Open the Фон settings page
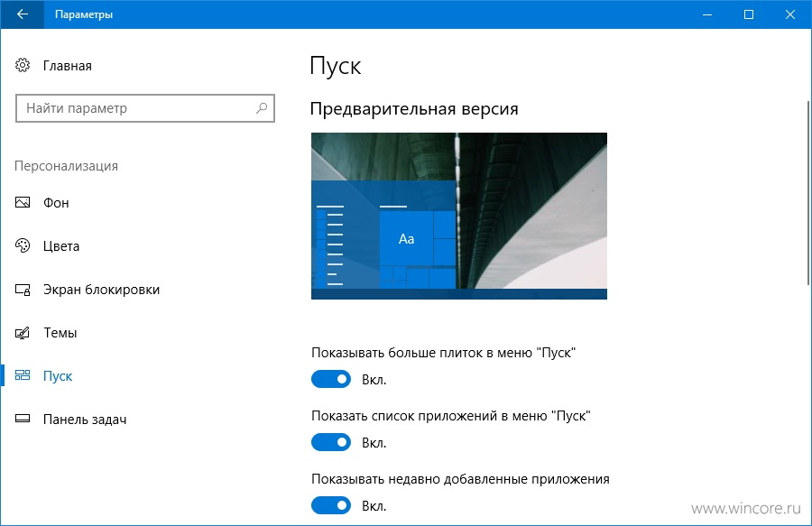Screen dimensions: 812x526 click(x=56, y=203)
